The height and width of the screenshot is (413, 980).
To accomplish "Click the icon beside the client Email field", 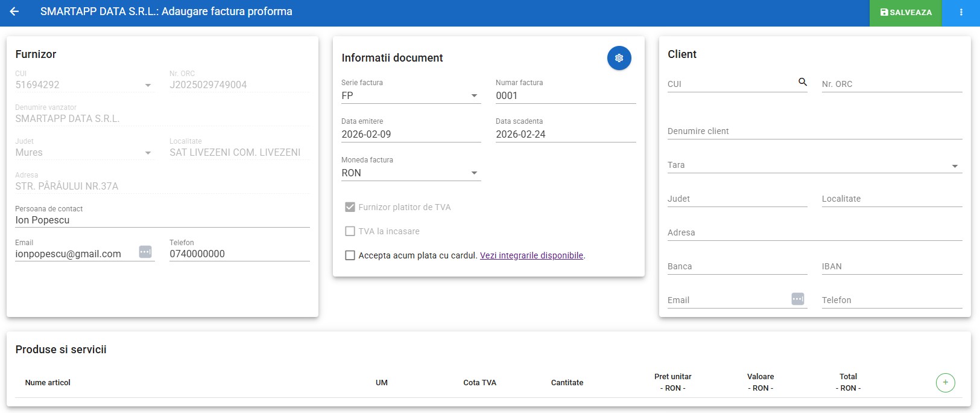I will 797,299.
